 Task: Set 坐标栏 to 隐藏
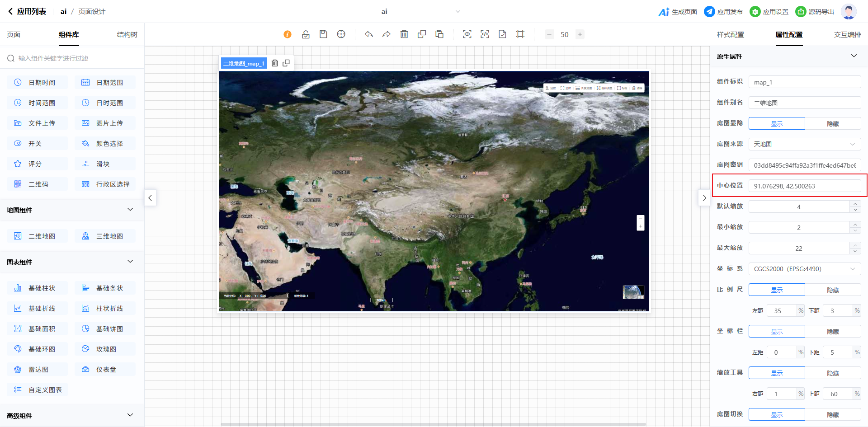pos(832,331)
